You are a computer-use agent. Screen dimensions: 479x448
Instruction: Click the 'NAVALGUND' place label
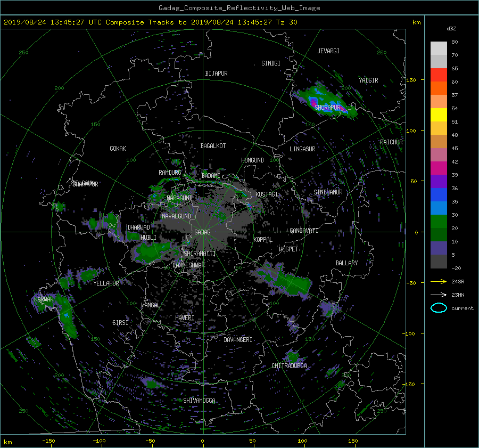point(176,216)
